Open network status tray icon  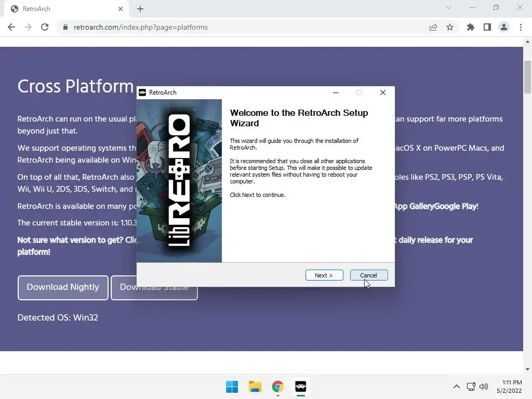[471, 387]
